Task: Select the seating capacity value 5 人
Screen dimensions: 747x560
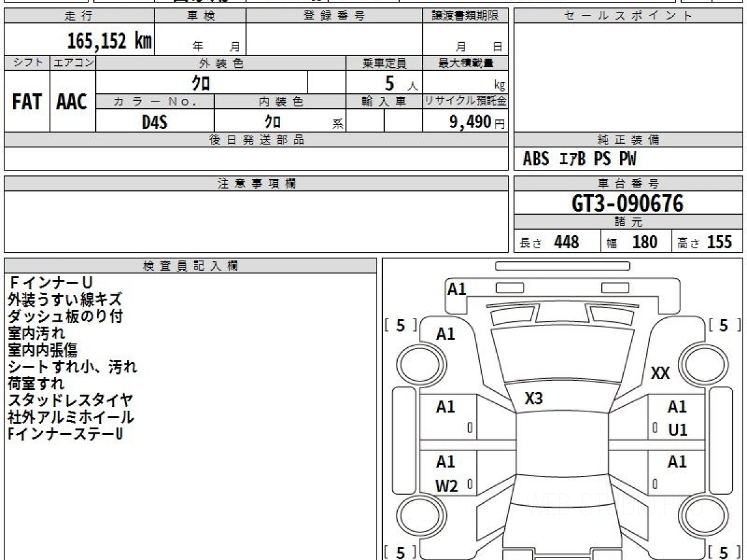Action: (x=401, y=83)
